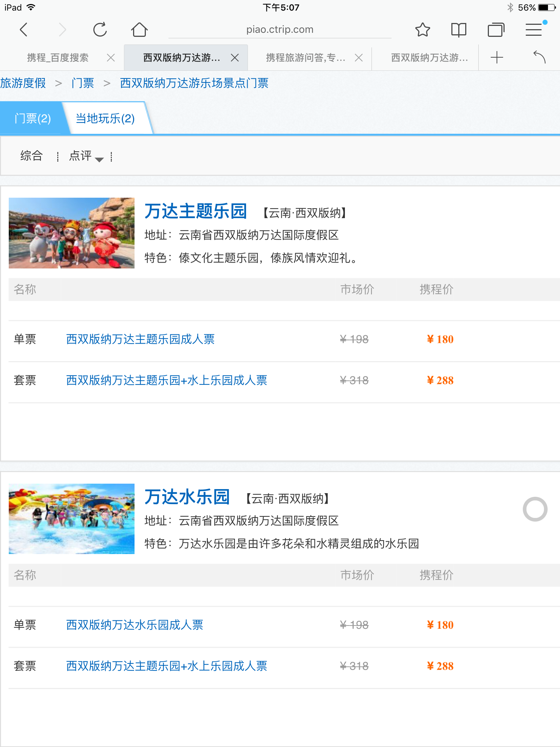
Task: Tap the Bluetooth icon in status bar
Action: [510, 7]
